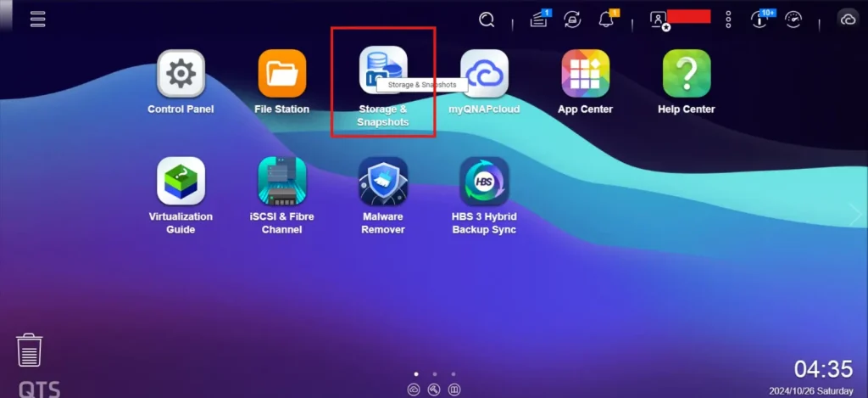The width and height of the screenshot is (868, 398).
Task: Switch to second desktop page dot
Action: pyautogui.click(x=434, y=373)
